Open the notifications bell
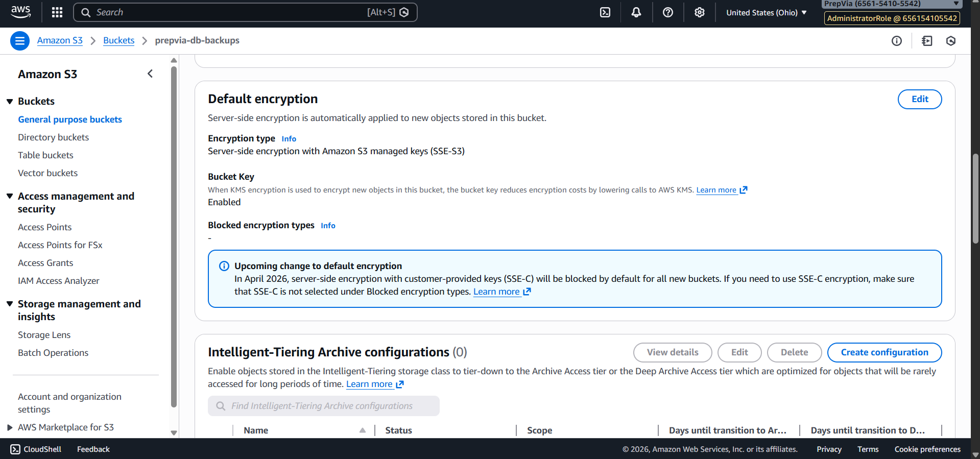 [x=636, y=12]
